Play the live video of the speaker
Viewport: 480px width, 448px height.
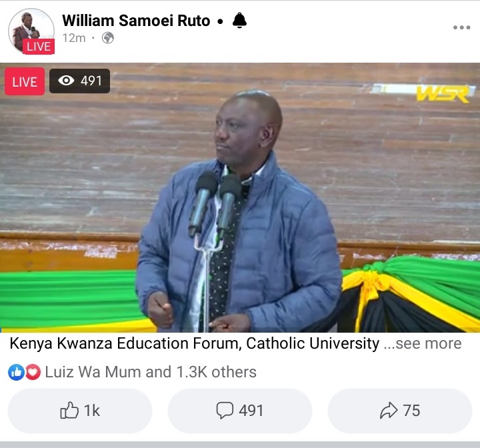pos(240,197)
